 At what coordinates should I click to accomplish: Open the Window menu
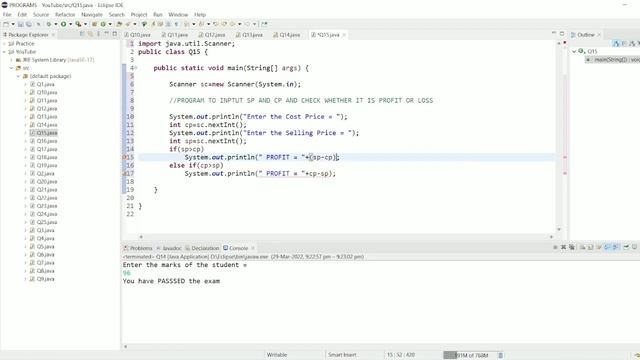click(x=178, y=15)
